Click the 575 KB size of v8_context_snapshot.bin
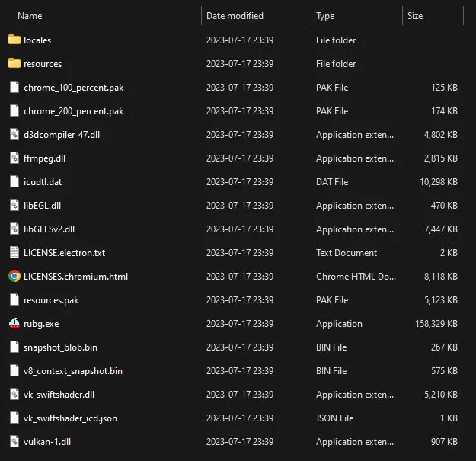The image size is (476, 461). pos(444,371)
